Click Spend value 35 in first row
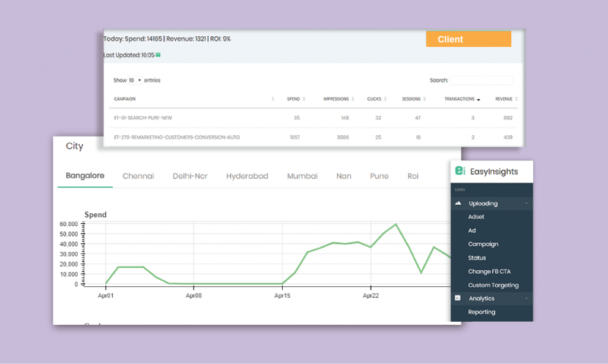Image resolution: width=608 pixels, height=364 pixels. pos(297,118)
